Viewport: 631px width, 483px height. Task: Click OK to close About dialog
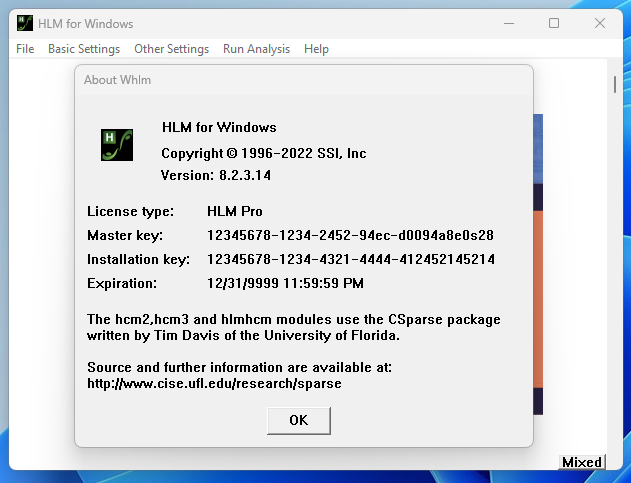[x=299, y=420]
